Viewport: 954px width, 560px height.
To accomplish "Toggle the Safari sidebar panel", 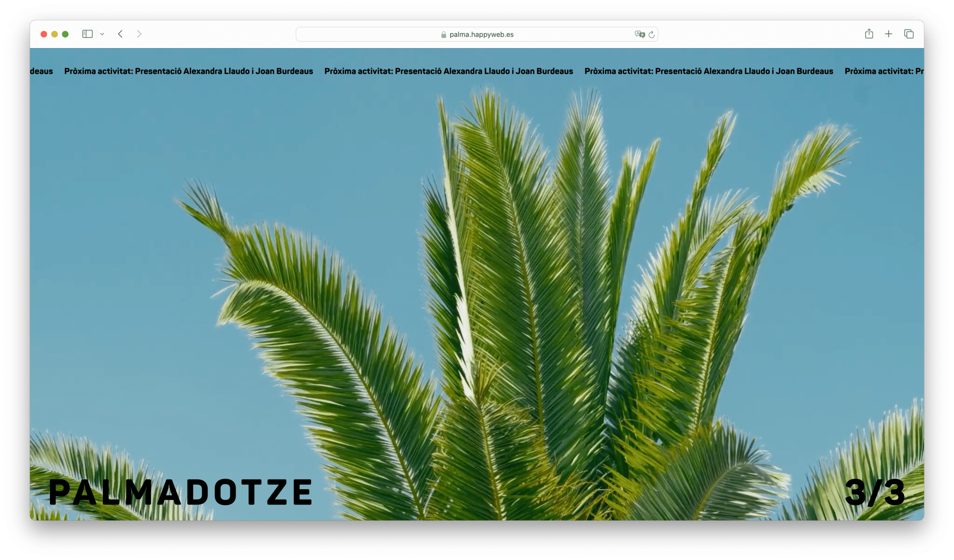I will (x=88, y=34).
